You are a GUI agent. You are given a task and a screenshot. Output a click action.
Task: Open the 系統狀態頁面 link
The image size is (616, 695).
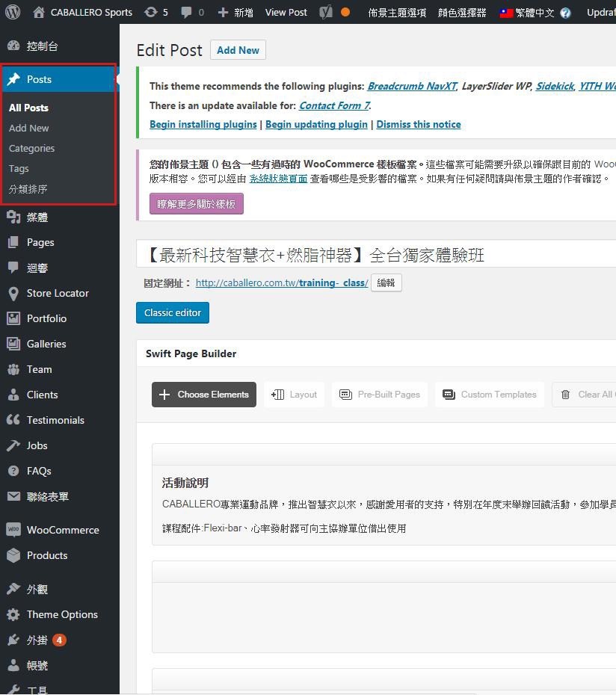pyautogui.click(x=279, y=179)
